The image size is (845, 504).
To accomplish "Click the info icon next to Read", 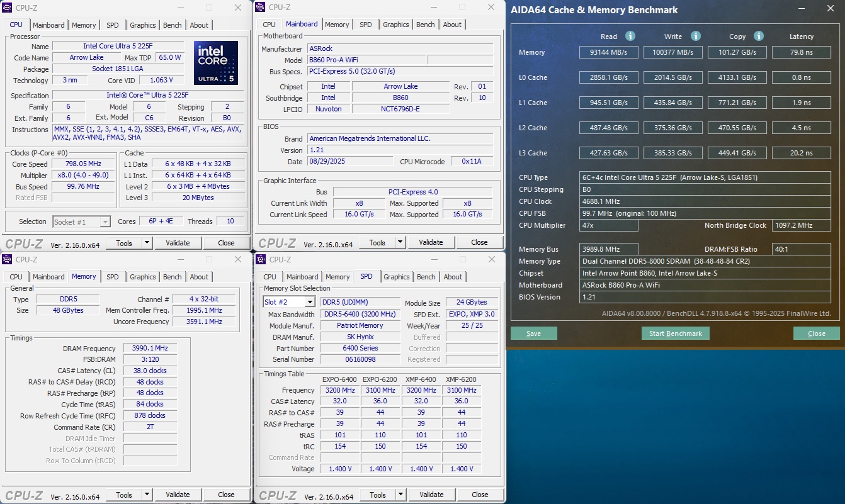I will [x=630, y=36].
